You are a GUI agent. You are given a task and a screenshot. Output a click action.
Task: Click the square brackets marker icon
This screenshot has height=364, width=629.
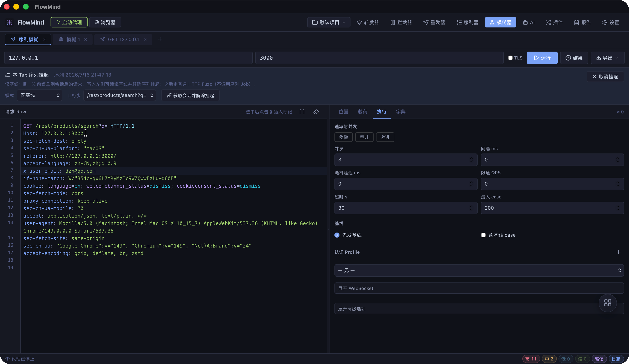coord(302,112)
